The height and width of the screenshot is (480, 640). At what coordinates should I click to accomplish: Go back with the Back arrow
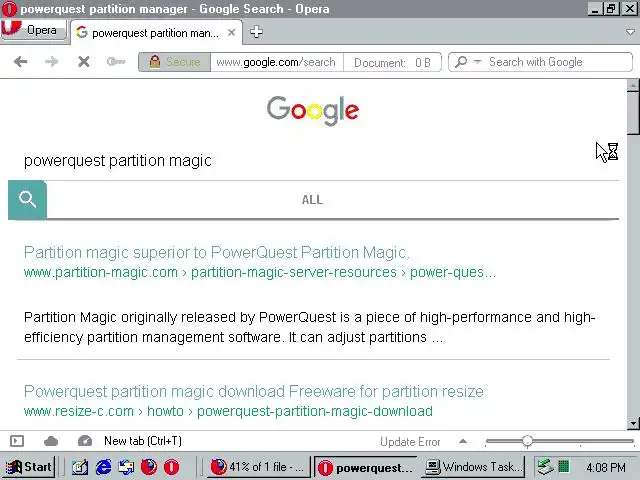(x=20, y=62)
